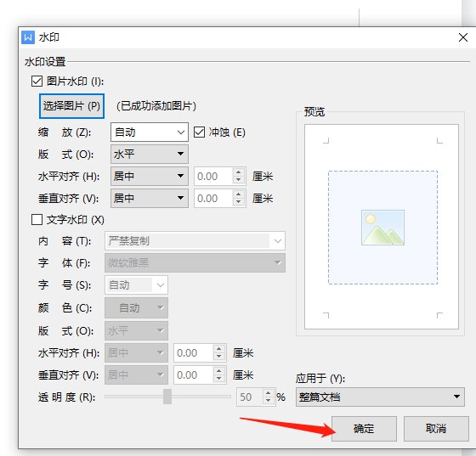Open the text content (内容) combo box
The height and width of the screenshot is (456, 476).
pos(195,241)
